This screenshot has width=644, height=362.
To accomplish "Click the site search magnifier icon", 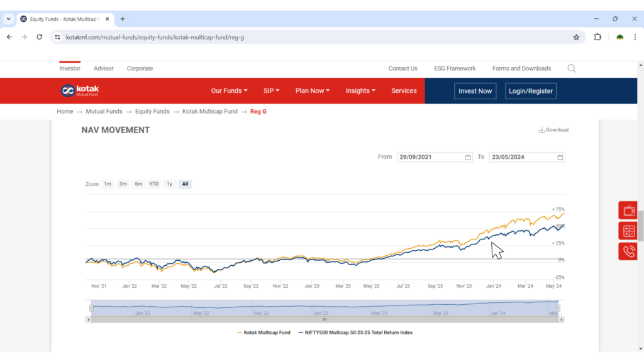I will 571,69.
